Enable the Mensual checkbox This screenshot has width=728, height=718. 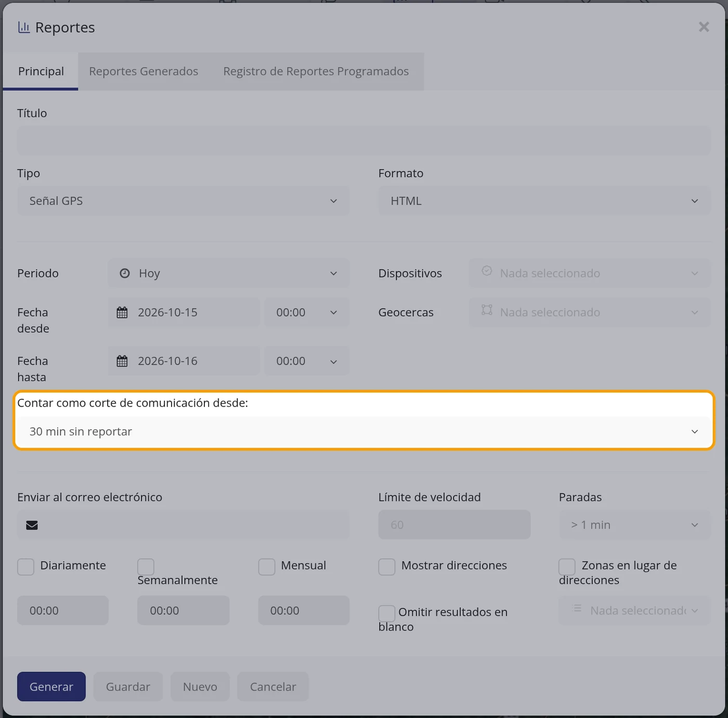[x=267, y=567]
